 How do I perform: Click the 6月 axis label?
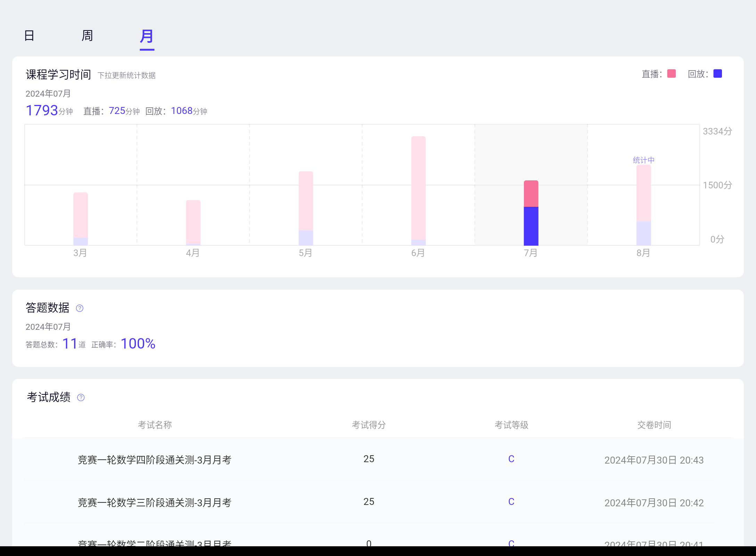click(418, 253)
